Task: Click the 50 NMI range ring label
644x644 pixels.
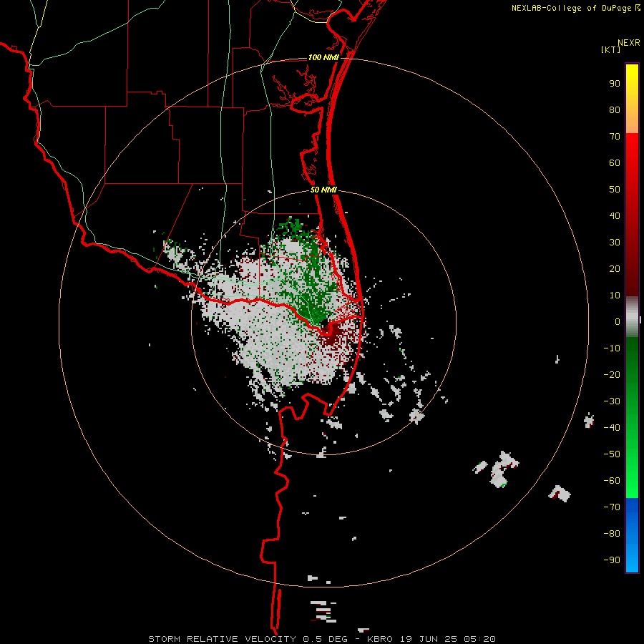Action: click(x=323, y=190)
